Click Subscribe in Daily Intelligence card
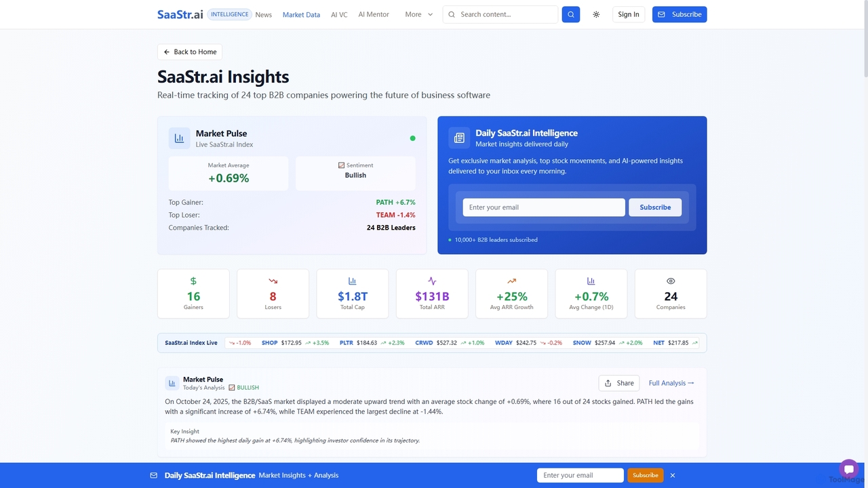The height and width of the screenshot is (488, 868). pyautogui.click(x=655, y=207)
